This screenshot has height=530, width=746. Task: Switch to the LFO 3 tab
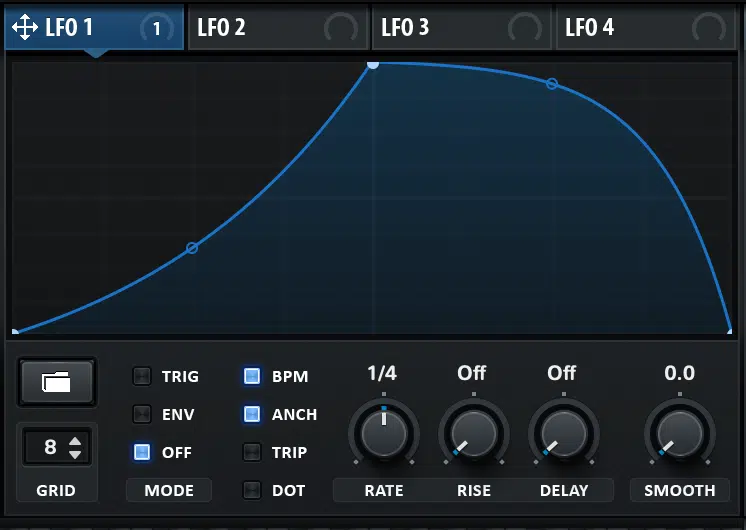point(462,27)
